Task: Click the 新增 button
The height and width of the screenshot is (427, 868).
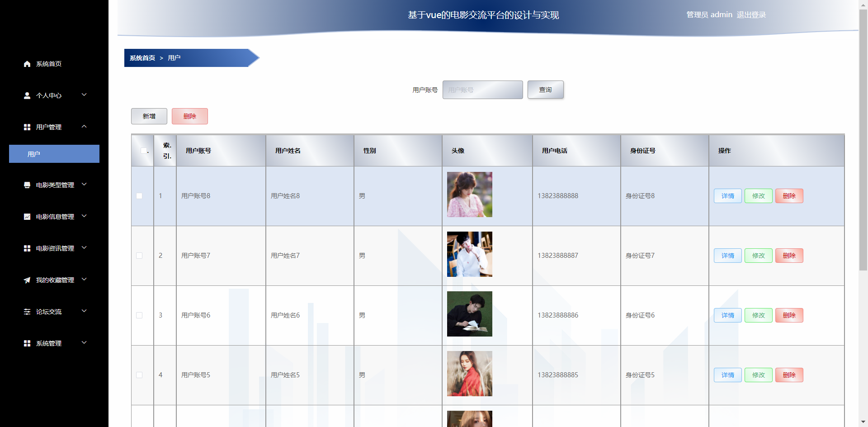Action: [x=149, y=116]
